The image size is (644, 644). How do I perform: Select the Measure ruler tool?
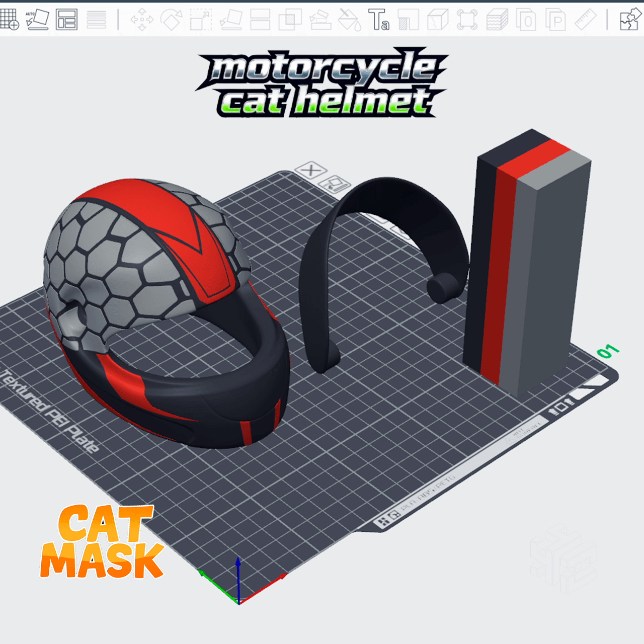coord(586,20)
